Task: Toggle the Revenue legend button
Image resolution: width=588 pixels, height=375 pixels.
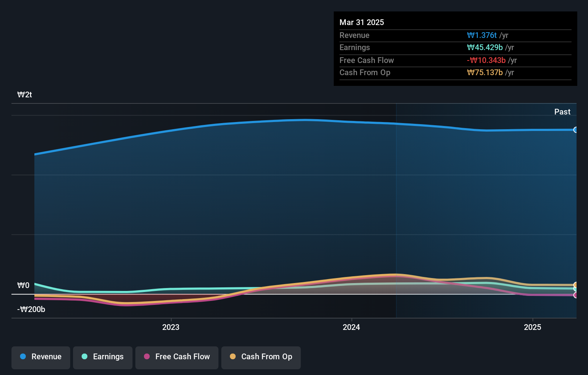Action: (x=41, y=357)
